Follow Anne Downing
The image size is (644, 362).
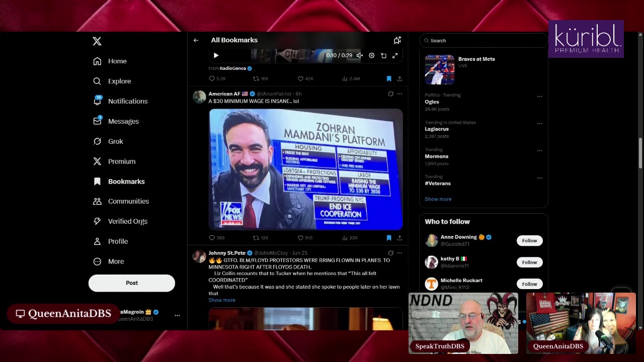[x=529, y=241]
